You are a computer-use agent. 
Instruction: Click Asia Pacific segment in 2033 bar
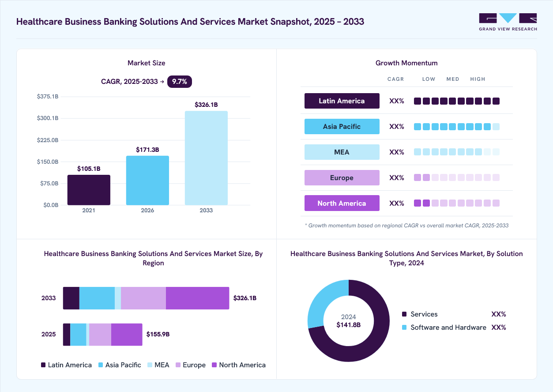pos(97,298)
